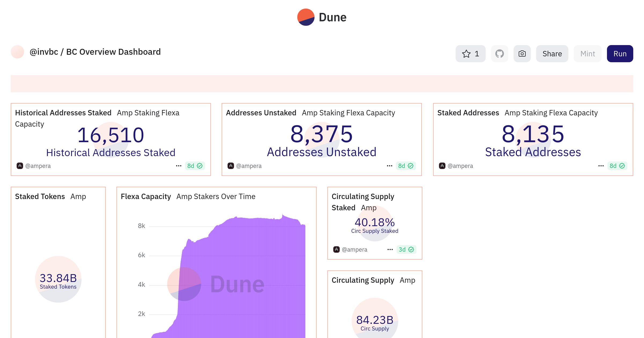Open options menu on Staked Addresses widget
This screenshot has width=644, height=338.
[x=601, y=166]
